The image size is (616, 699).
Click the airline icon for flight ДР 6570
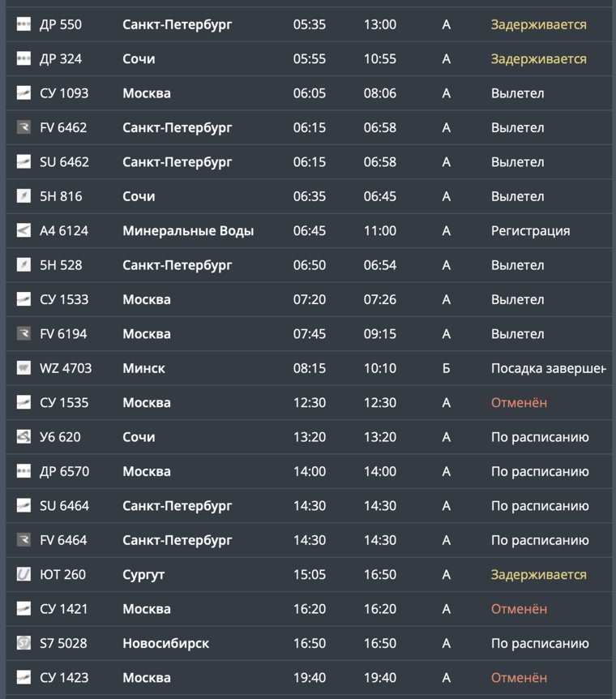pyautogui.click(x=24, y=472)
